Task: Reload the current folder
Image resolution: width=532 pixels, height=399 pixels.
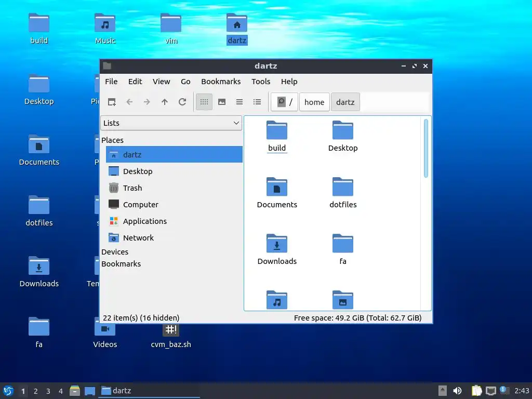Action: pyautogui.click(x=182, y=102)
